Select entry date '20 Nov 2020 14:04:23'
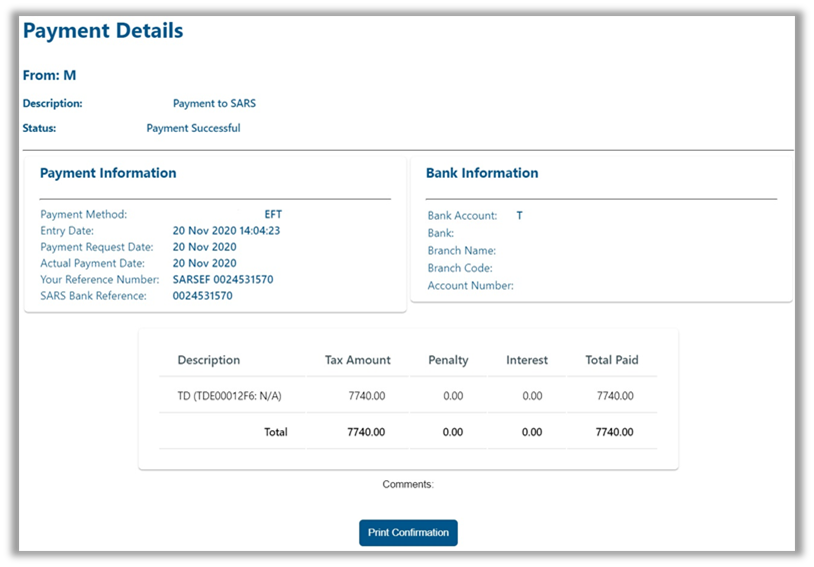The image size is (814, 567). [226, 231]
